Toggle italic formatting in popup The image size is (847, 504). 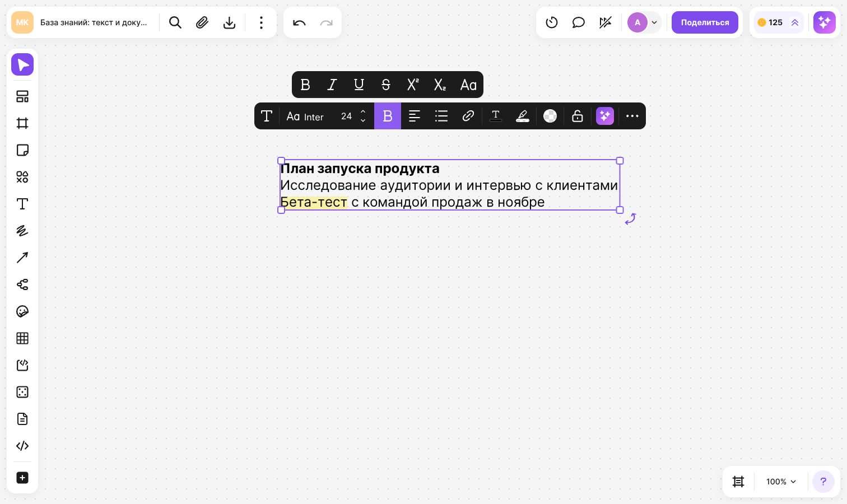coord(332,85)
